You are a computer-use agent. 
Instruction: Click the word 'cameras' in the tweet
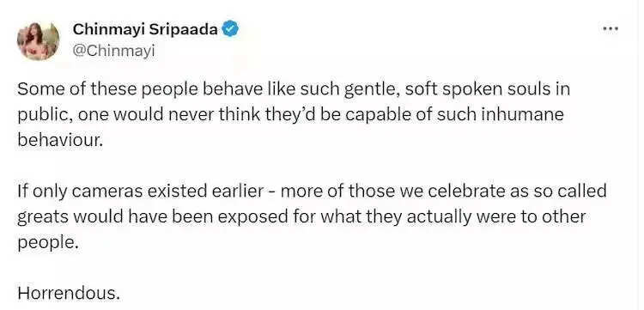coord(103,191)
